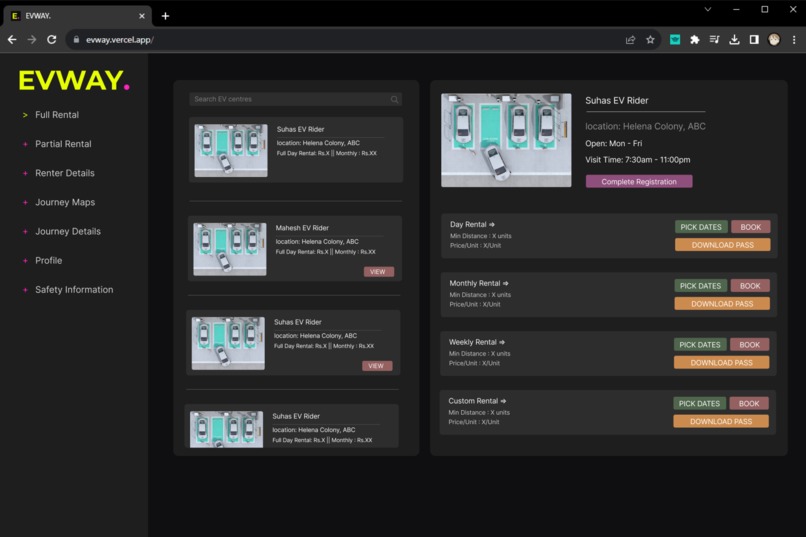This screenshot has height=537, width=806.
Task: Click PICK DATES for Custom Rental
Action: 699,403
